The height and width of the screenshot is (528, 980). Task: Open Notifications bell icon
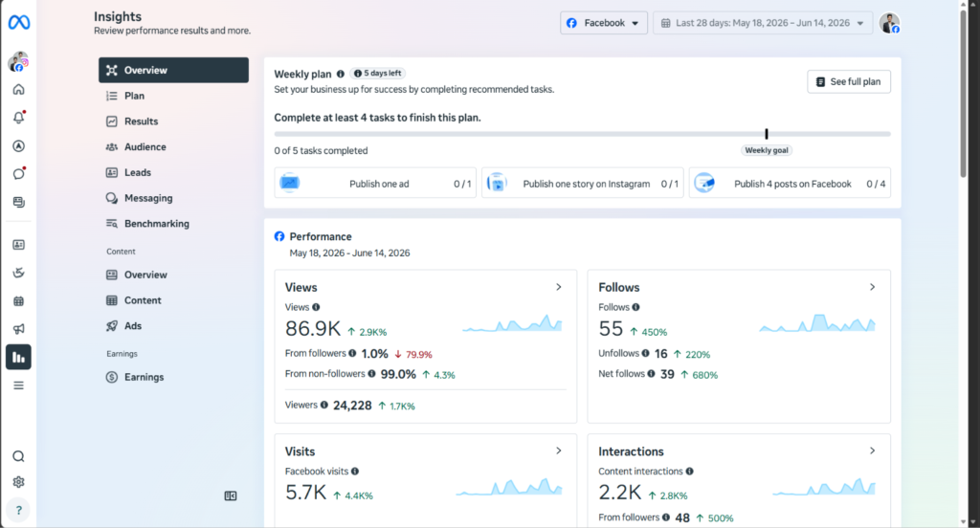[x=19, y=118]
